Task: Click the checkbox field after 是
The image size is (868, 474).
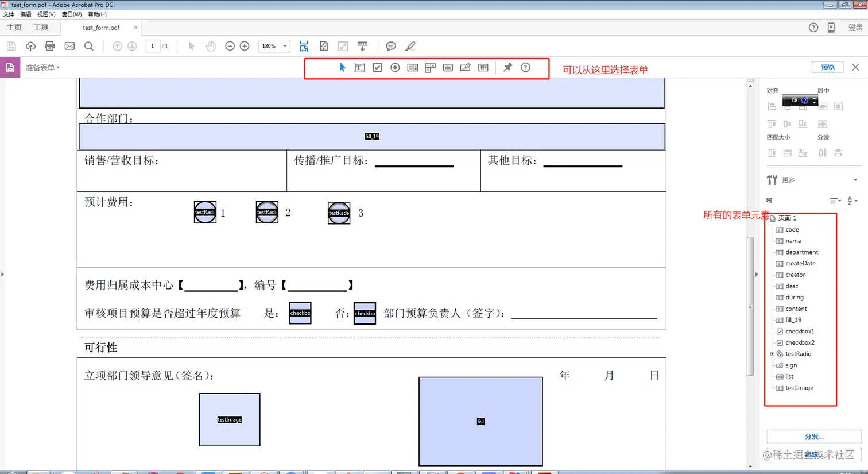Action: [300, 313]
